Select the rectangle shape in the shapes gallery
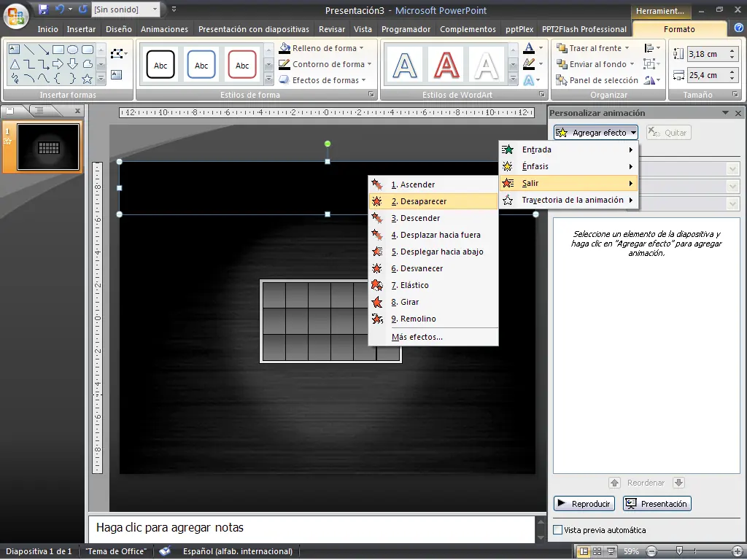The image size is (747, 560). click(x=58, y=49)
